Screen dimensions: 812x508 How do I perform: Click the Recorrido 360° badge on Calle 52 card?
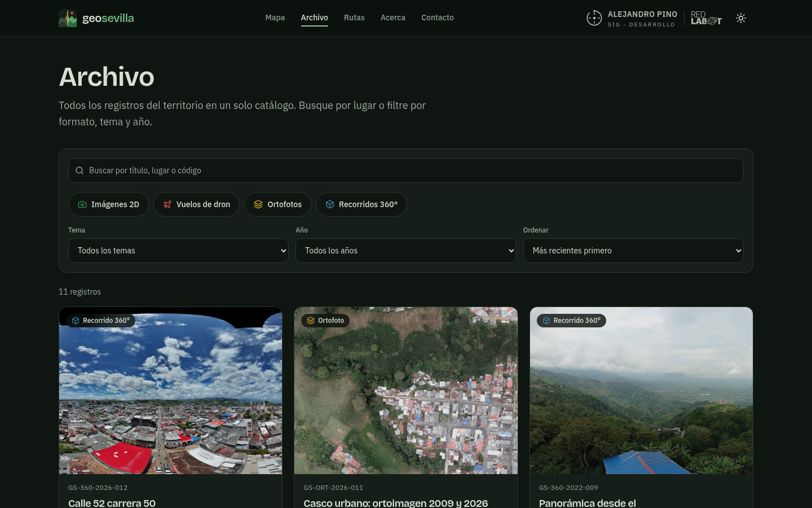pos(101,321)
